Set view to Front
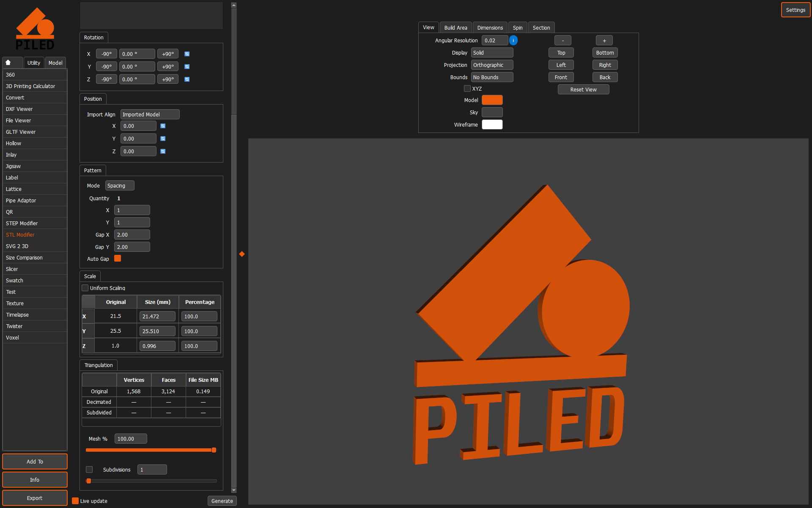This screenshot has width=812, height=508. tap(561, 77)
